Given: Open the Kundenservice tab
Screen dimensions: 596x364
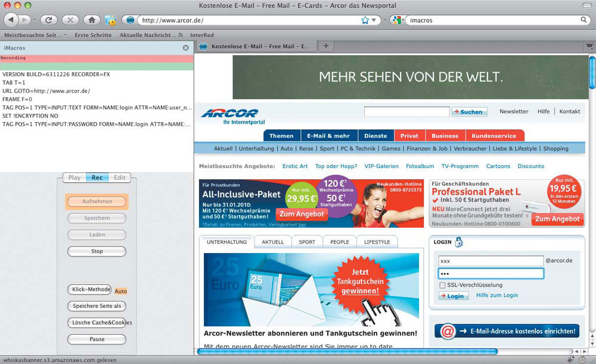Looking at the screenshot, I should click(x=494, y=136).
